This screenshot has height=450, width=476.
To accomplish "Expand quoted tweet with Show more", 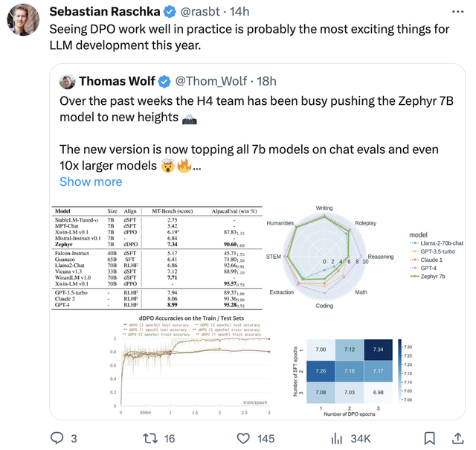I will coord(91,181).
